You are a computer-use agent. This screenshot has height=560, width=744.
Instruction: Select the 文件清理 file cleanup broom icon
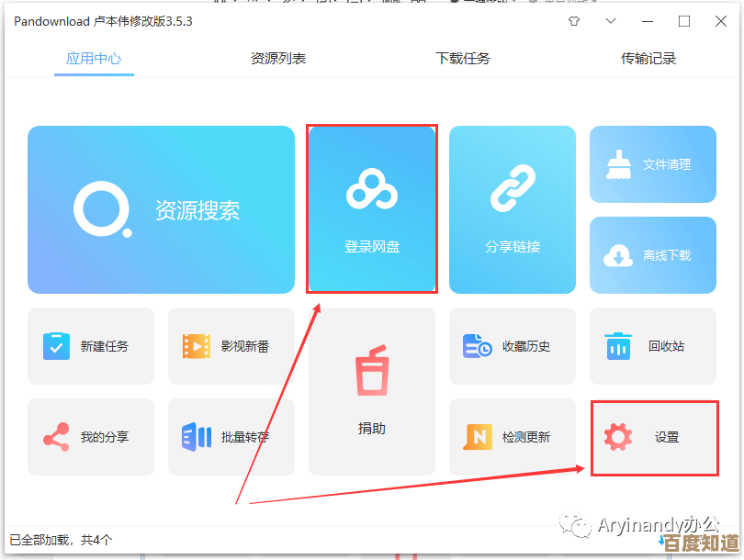[x=618, y=164]
